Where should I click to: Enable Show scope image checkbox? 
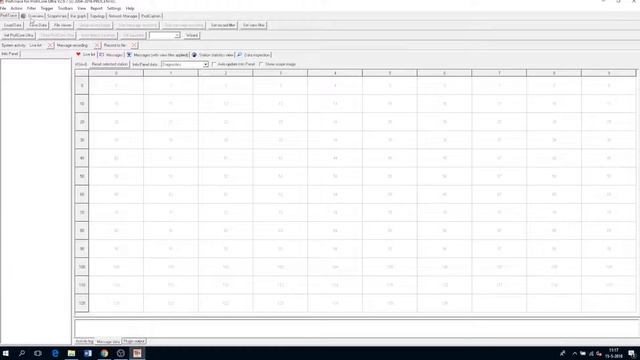coord(262,64)
